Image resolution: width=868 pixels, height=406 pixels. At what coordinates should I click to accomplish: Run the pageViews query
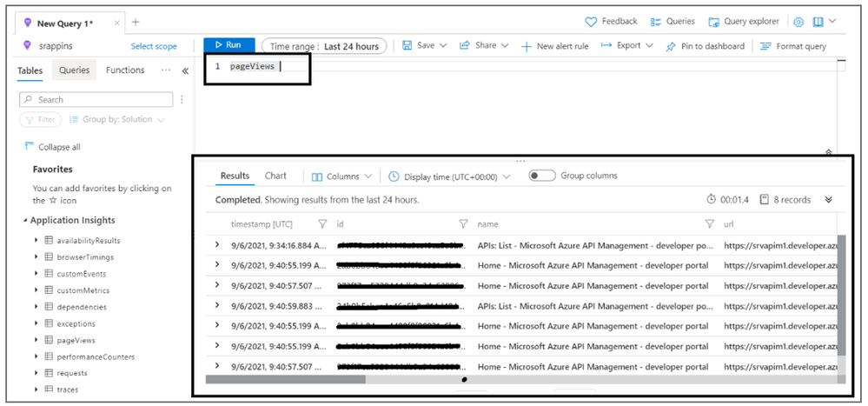pos(229,45)
